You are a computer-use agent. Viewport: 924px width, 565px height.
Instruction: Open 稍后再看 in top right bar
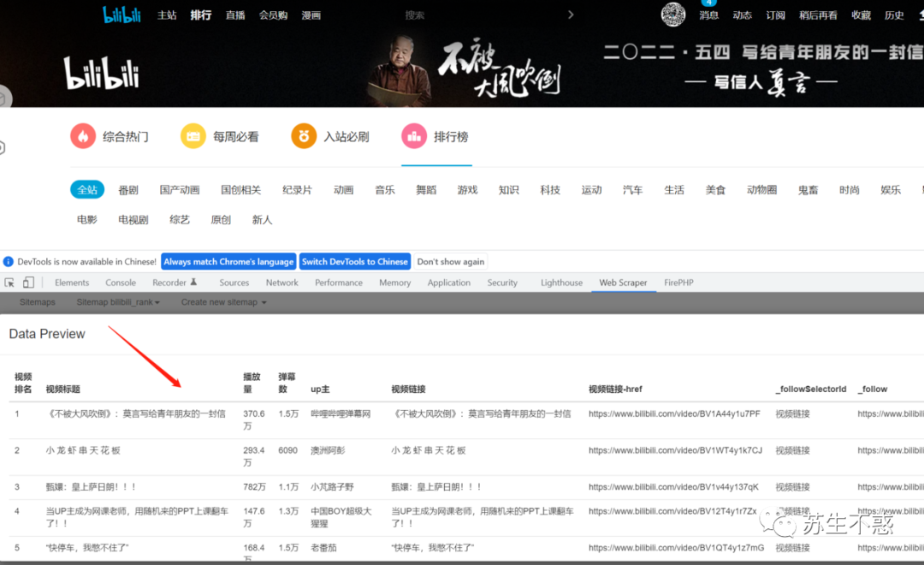pos(818,15)
